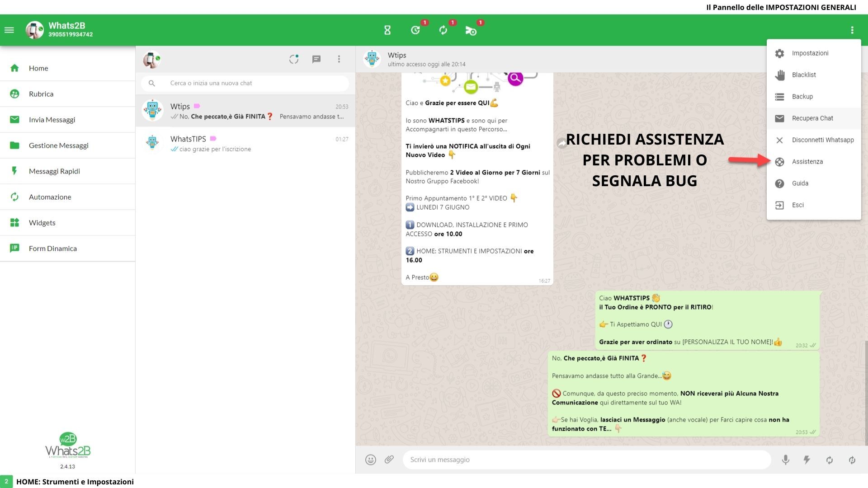Viewport: 868px width, 488px height.
Task: Open Blacklist from the dropdown menu
Action: pyautogui.click(x=814, y=75)
